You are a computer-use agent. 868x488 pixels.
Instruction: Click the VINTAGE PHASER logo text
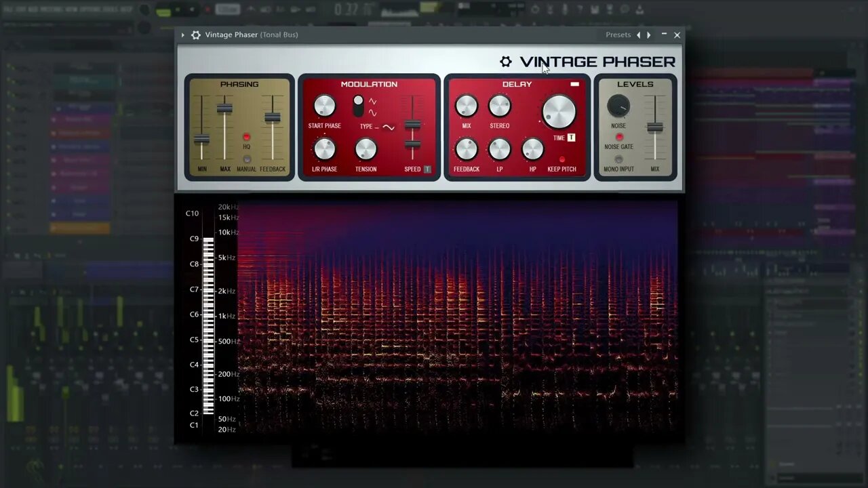pos(597,62)
